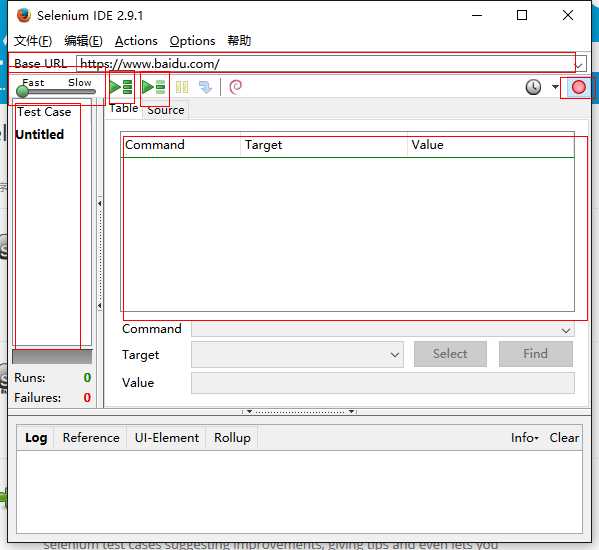
Task: Select the UI-Element tab
Action: tap(167, 438)
